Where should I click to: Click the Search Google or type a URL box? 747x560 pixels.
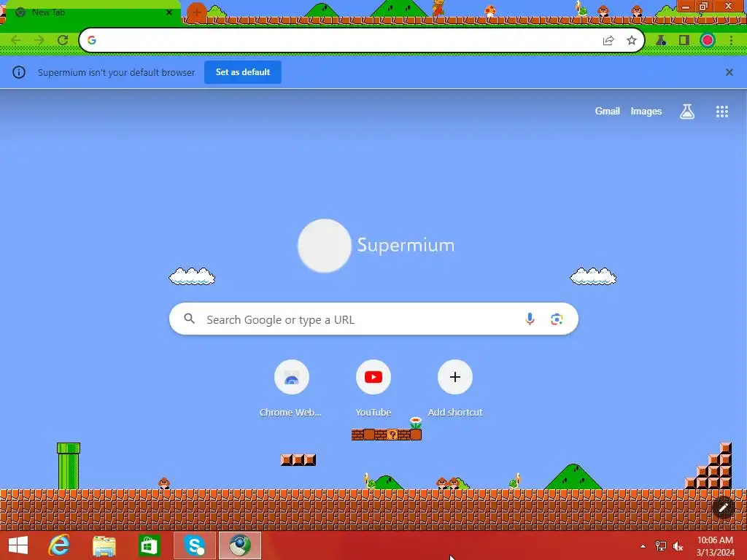tap(373, 319)
